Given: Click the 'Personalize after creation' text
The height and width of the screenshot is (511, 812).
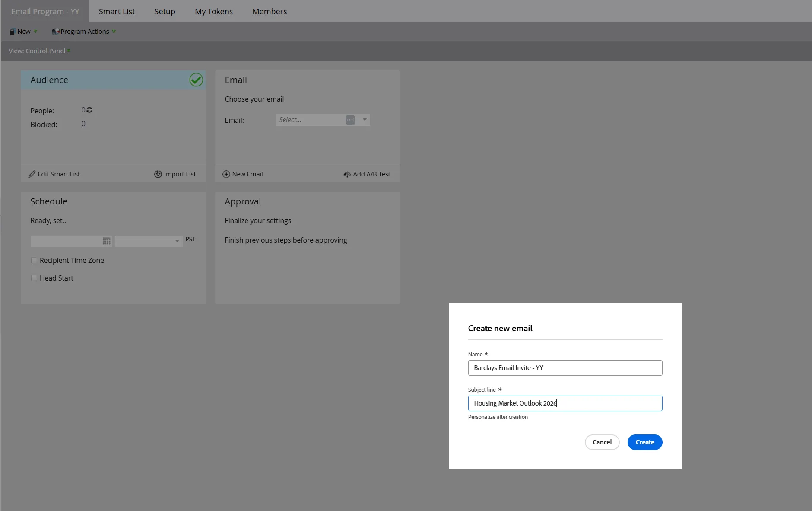Looking at the screenshot, I should tap(498, 417).
